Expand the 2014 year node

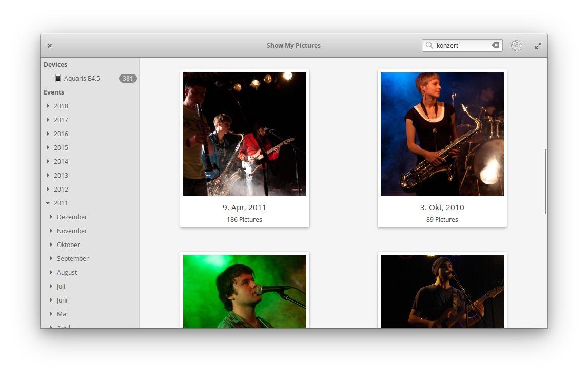point(48,161)
